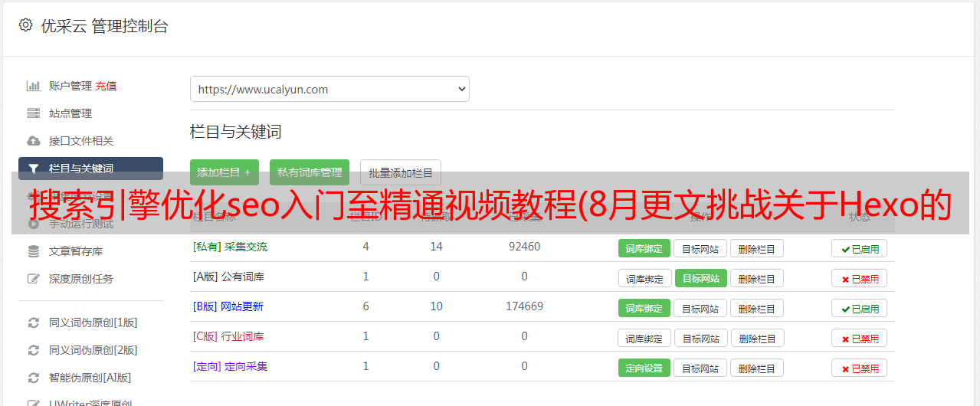Click the funnel icon for 栏目与关键词

pos(33,169)
